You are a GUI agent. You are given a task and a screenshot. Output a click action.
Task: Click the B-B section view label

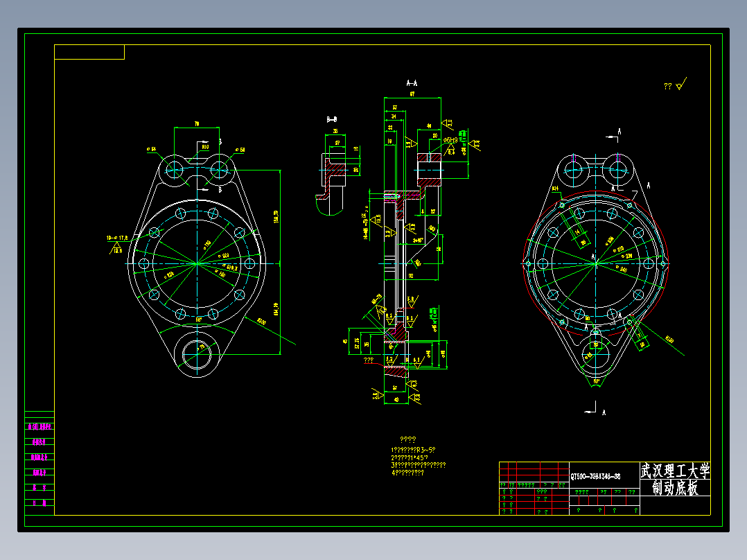tap(331, 120)
